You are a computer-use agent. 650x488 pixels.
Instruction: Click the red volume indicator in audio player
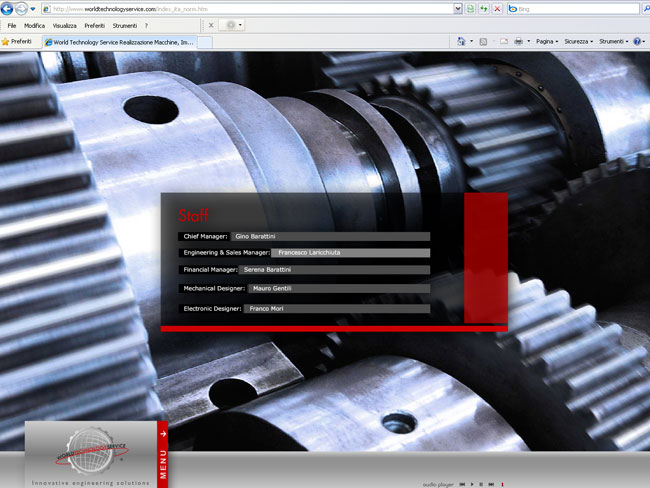502,484
